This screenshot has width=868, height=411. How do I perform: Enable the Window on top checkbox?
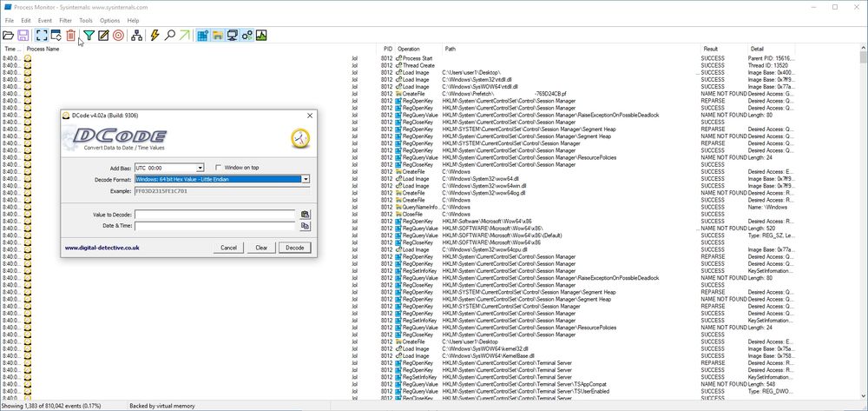[219, 168]
